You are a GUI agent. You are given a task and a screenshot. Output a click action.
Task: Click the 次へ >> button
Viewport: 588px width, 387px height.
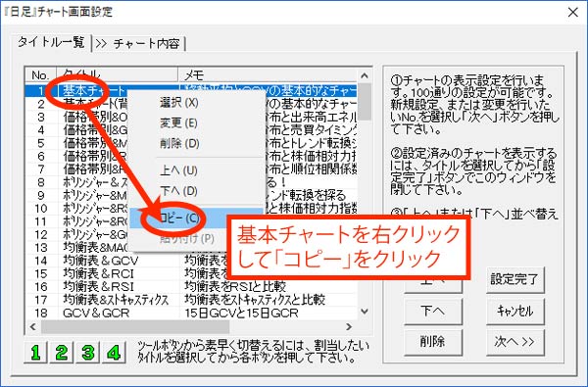514,342
